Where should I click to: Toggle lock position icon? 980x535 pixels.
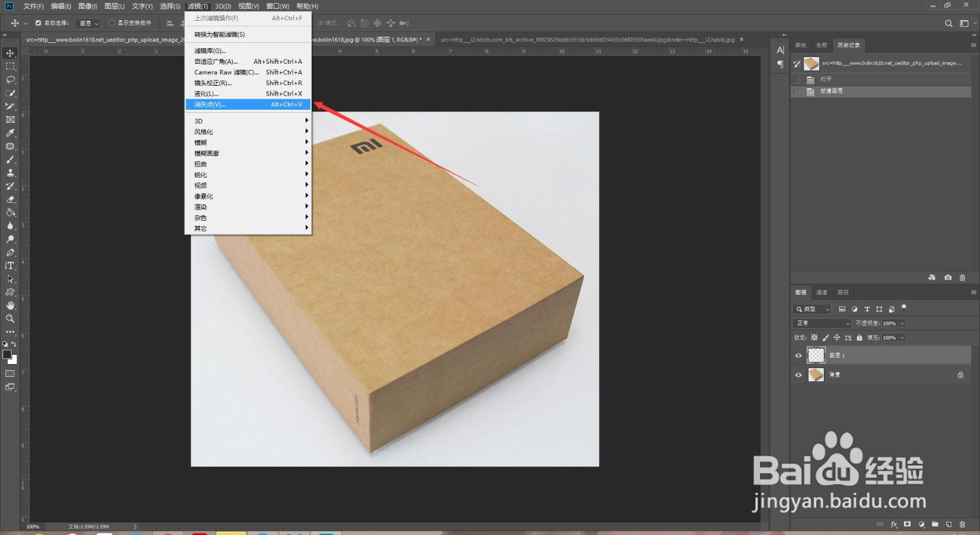[837, 338]
